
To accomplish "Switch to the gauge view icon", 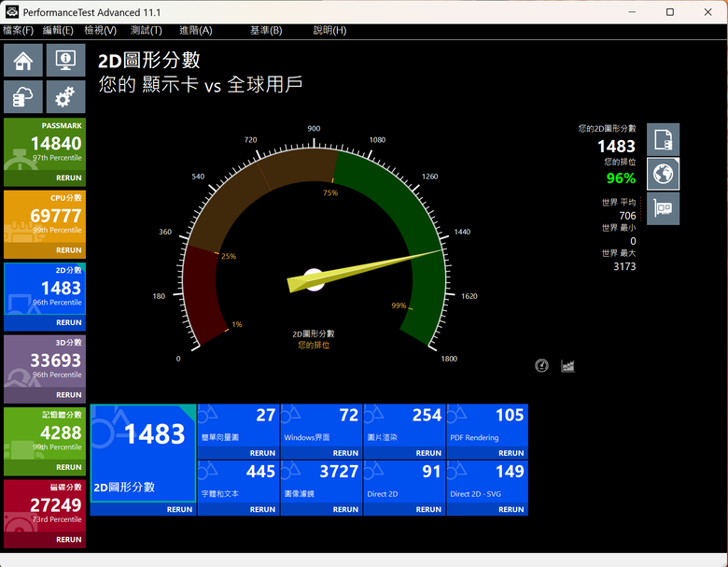I will (x=541, y=366).
